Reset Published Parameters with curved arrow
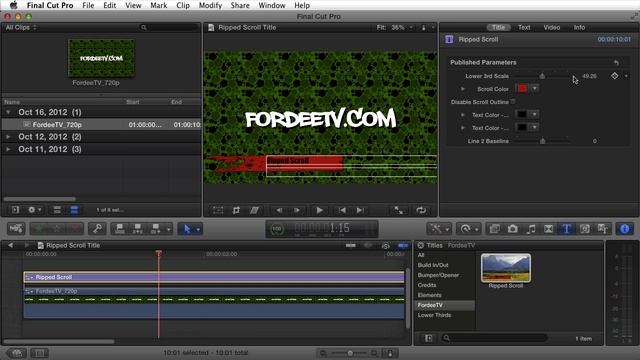The width and height of the screenshot is (640, 360). click(x=616, y=62)
